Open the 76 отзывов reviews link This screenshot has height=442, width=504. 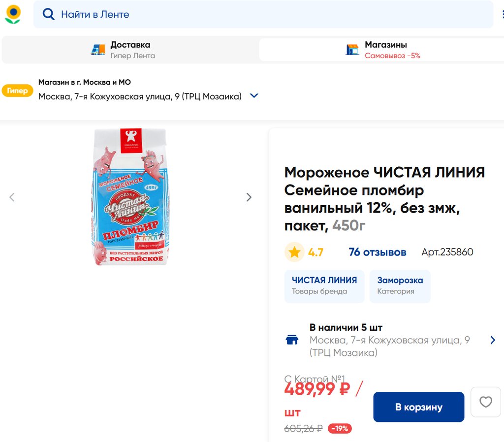coord(377,253)
